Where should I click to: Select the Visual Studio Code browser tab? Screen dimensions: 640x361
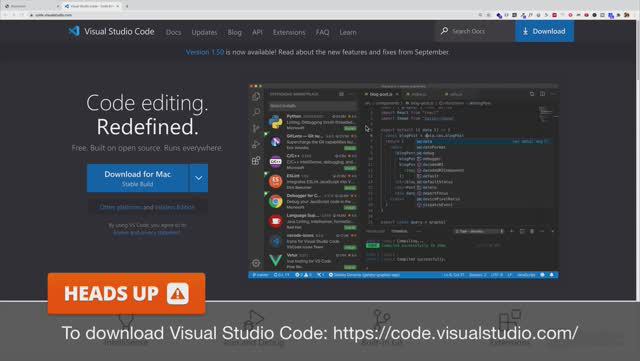click(x=91, y=6)
